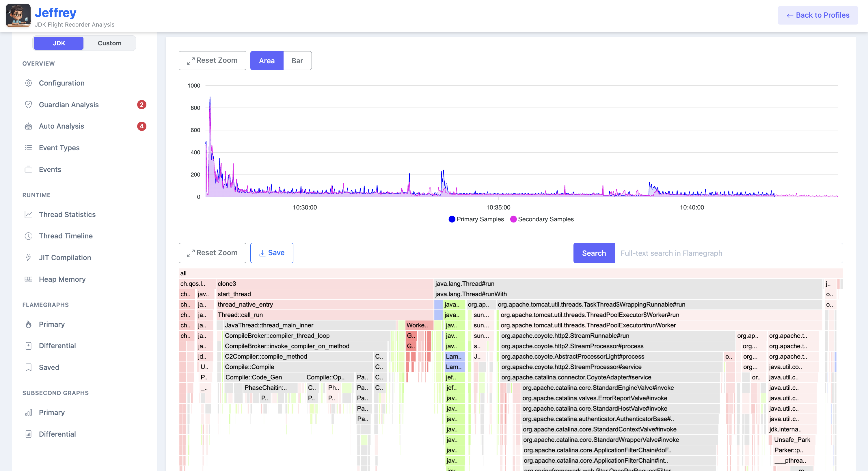Open Event Types listing

[59, 148]
